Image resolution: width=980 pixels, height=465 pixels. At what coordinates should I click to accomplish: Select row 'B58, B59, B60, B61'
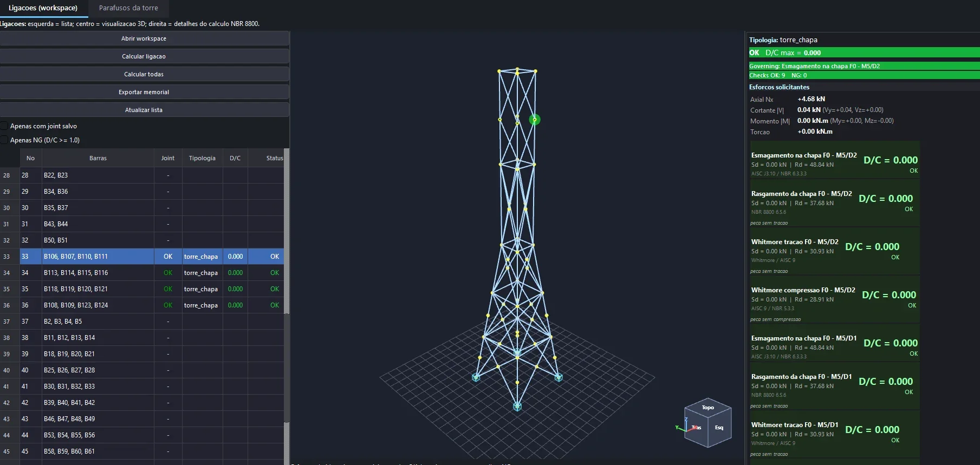point(152,451)
